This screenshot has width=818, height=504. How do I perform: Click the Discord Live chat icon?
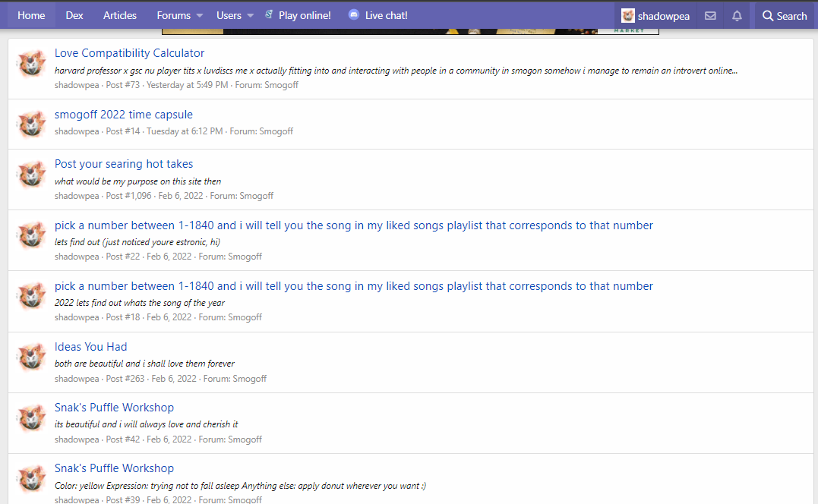[354, 15]
